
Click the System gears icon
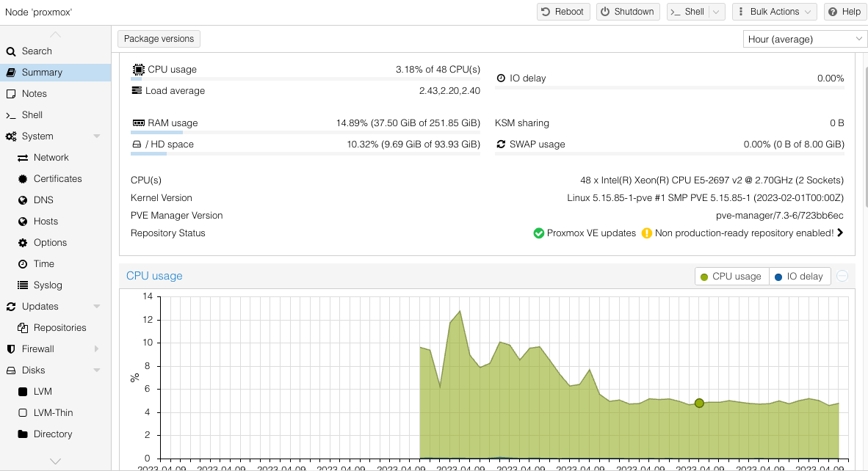[x=11, y=136]
